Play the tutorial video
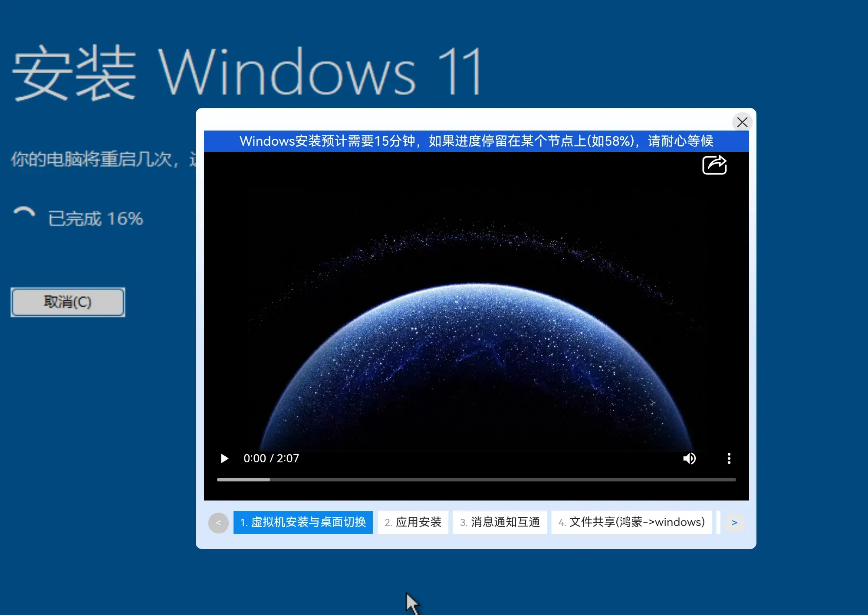 pos(224,458)
